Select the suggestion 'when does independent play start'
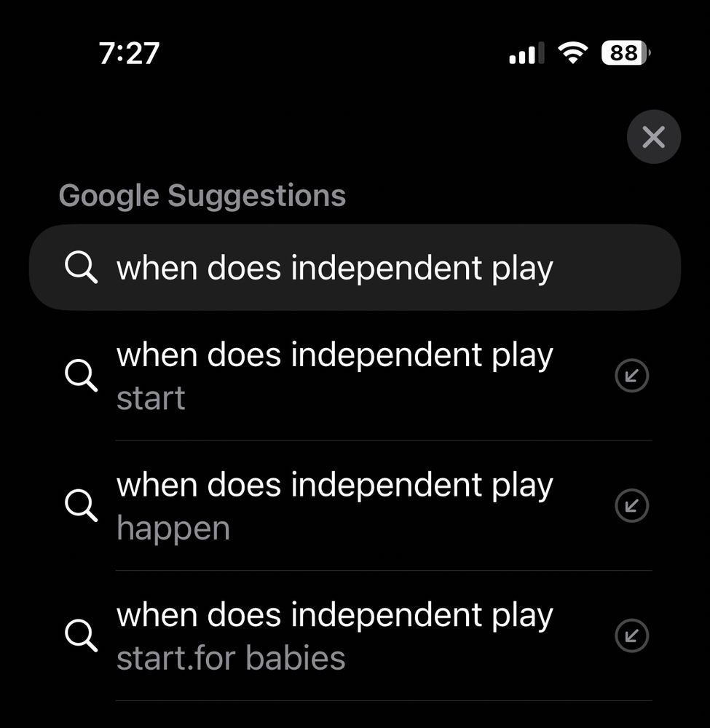 click(335, 376)
